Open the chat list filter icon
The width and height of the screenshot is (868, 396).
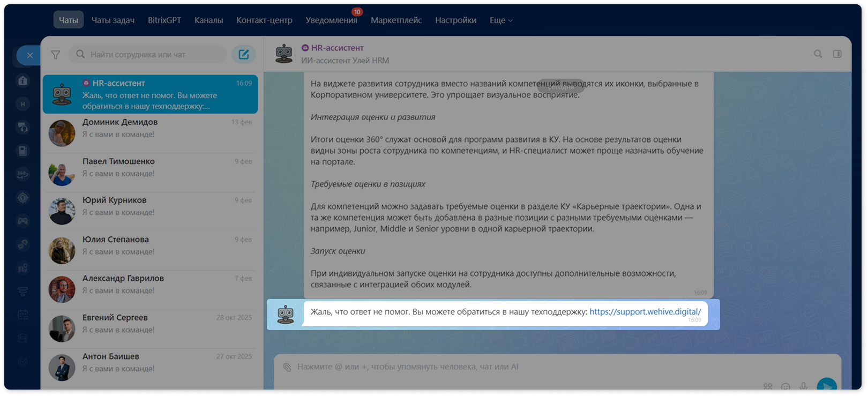tap(56, 55)
